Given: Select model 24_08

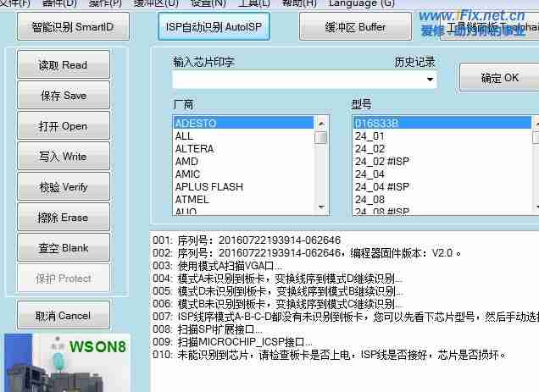Looking at the screenshot, I should coord(442,200).
